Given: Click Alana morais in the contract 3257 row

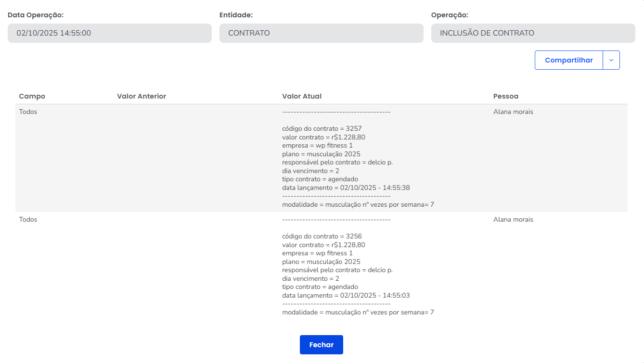Looking at the screenshot, I should [513, 112].
